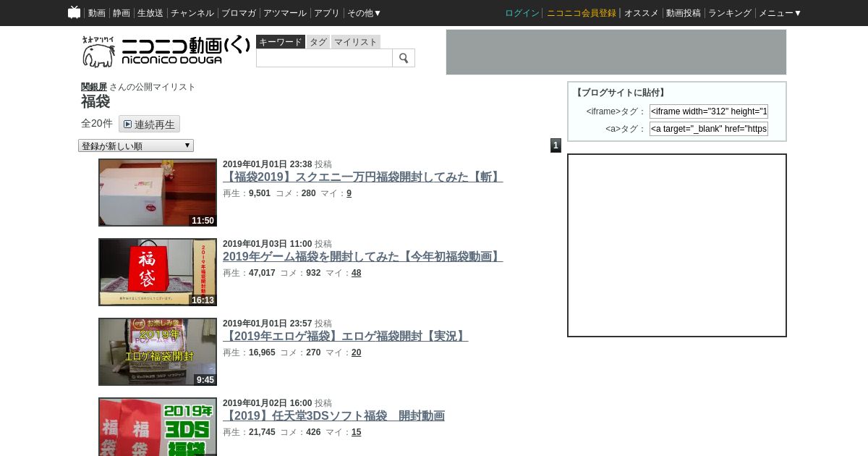Click the search keyword input field

(324, 58)
